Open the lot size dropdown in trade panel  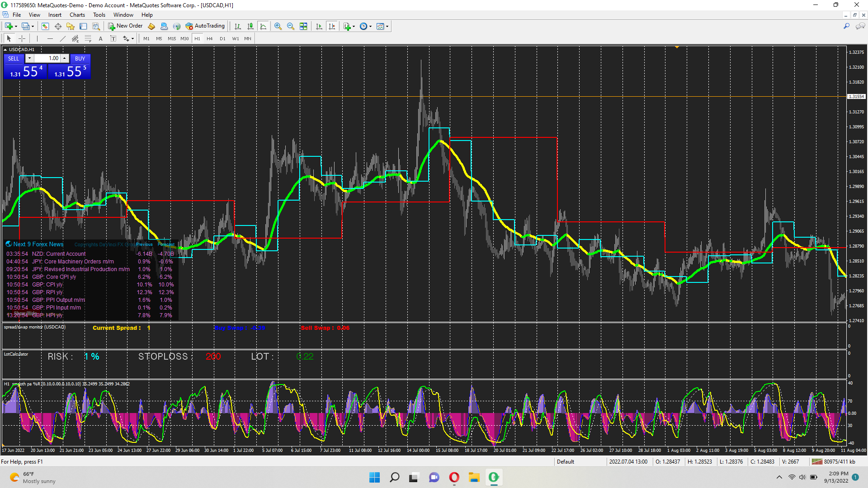pos(29,58)
